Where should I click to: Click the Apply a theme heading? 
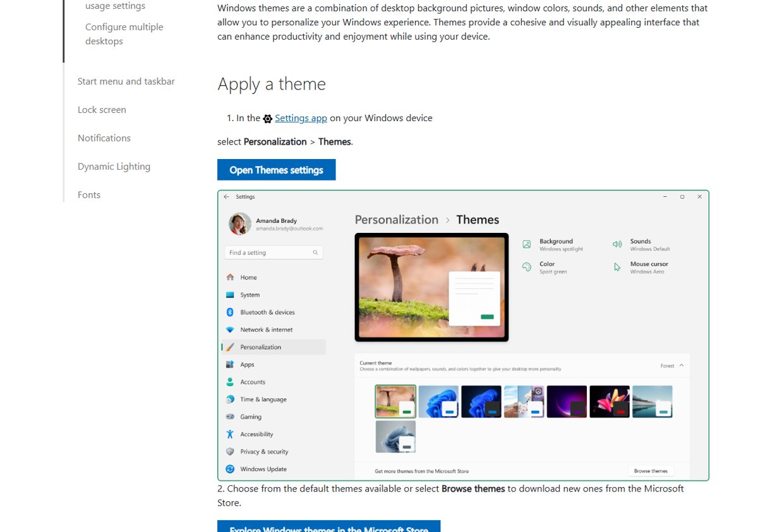[x=272, y=84]
